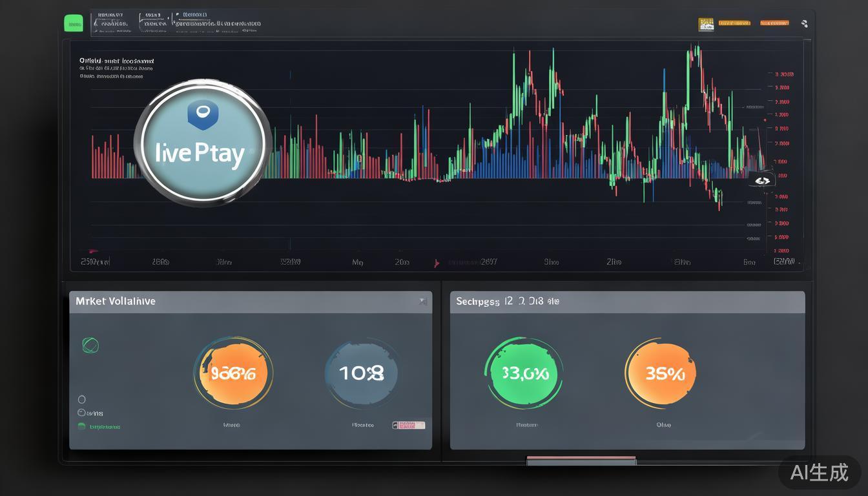Expand the Mrket Vollalnive panel corner icon

click(x=422, y=301)
